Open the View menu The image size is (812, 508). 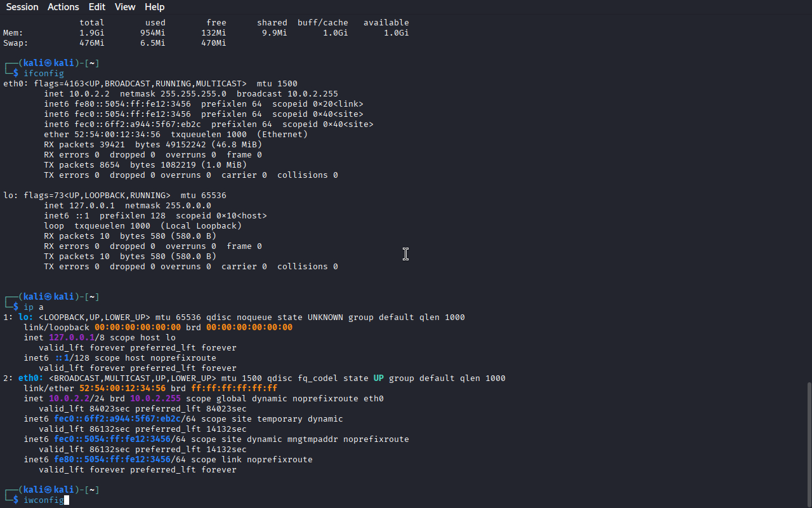click(125, 7)
